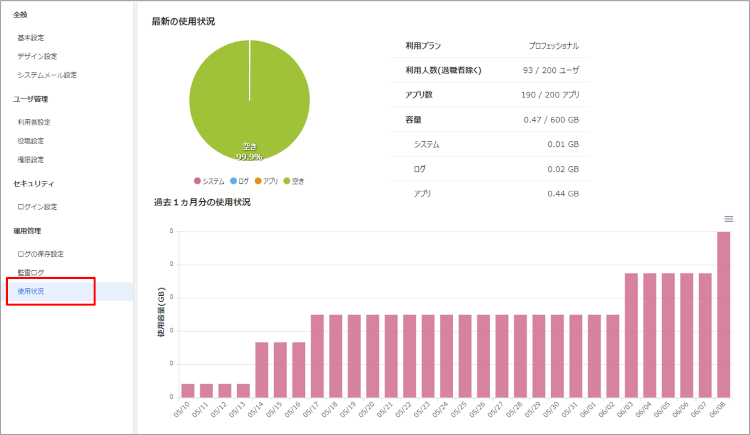Screen dimensions: 750x435
Task: Click the 最新の使用状況 heading
Action: pos(183,22)
